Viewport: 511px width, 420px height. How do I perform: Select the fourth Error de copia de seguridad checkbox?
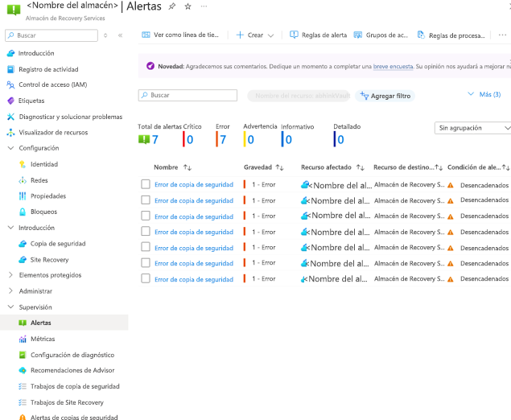[146, 232]
